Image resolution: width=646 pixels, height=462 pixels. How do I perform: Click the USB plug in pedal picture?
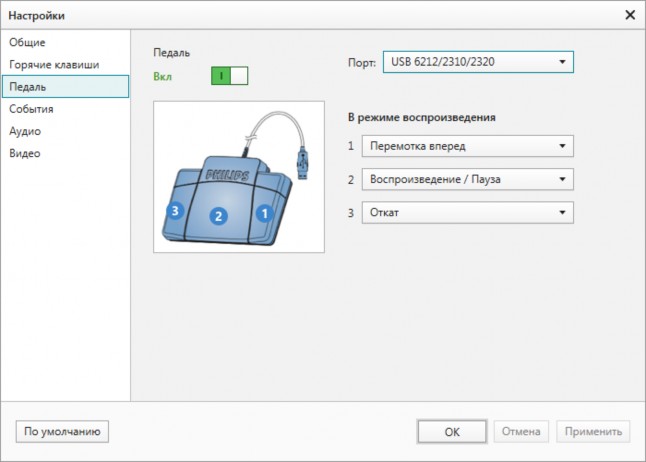pyautogui.click(x=302, y=163)
